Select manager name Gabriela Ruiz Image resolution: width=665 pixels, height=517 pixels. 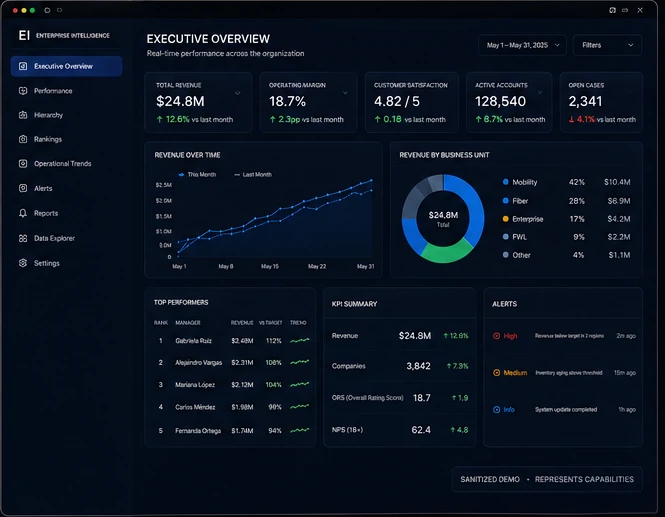point(193,341)
